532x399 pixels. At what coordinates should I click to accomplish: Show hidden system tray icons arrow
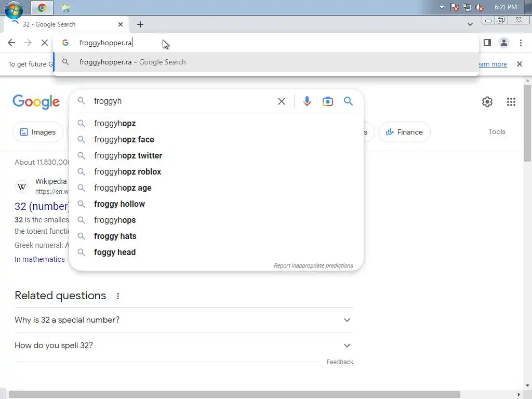(442, 7)
